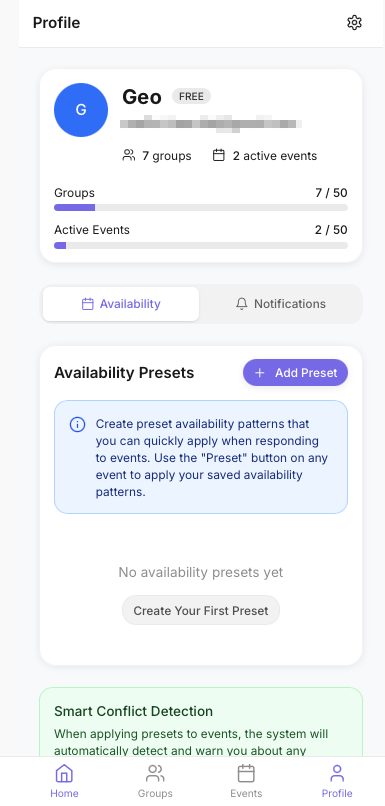Open settings via the gear icon
The width and height of the screenshot is (385, 806).
(x=354, y=23)
